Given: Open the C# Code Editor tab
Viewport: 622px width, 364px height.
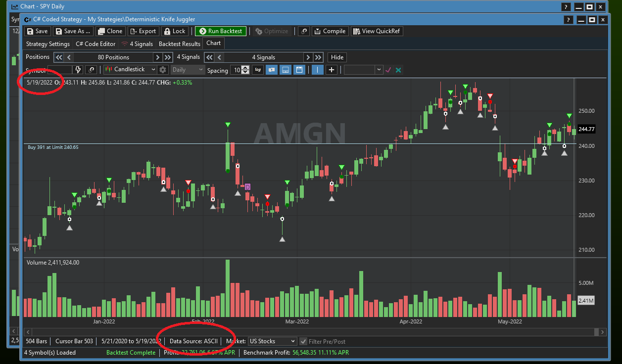Looking at the screenshot, I should click(x=96, y=44).
